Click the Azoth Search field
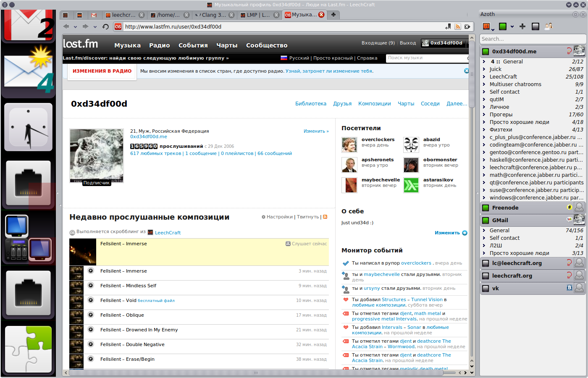The height and width of the screenshot is (378, 588). 533,39
